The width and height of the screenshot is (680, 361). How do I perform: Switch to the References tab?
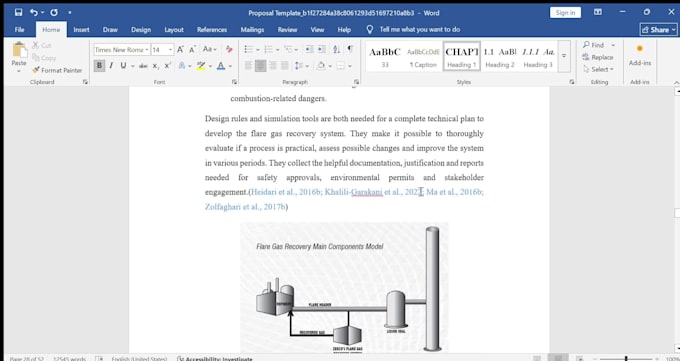click(x=212, y=30)
